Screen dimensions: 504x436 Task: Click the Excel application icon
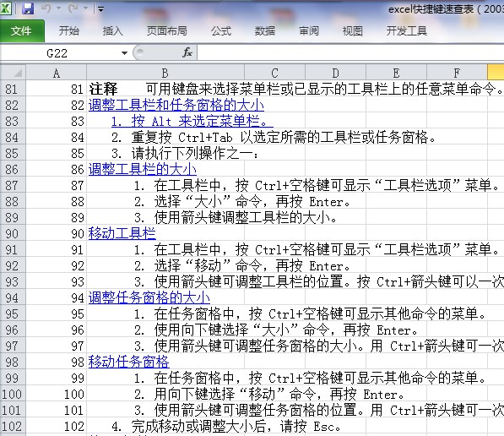(5, 8)
